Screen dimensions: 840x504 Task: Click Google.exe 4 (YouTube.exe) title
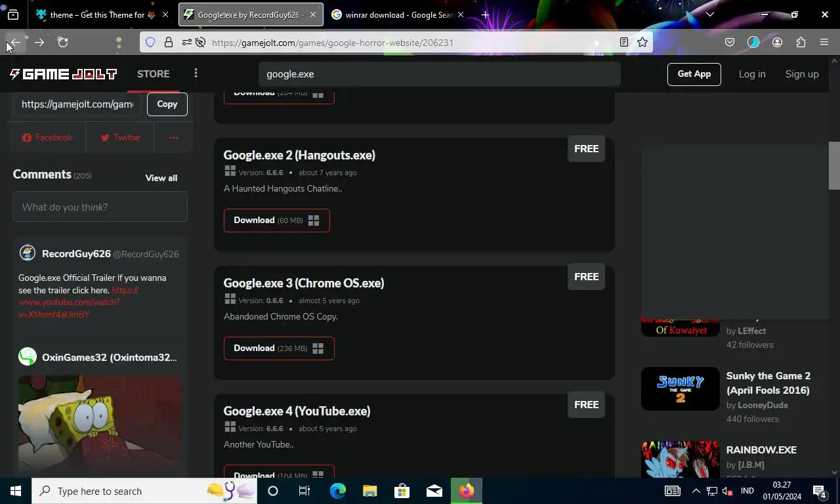(x=297, y=411)
